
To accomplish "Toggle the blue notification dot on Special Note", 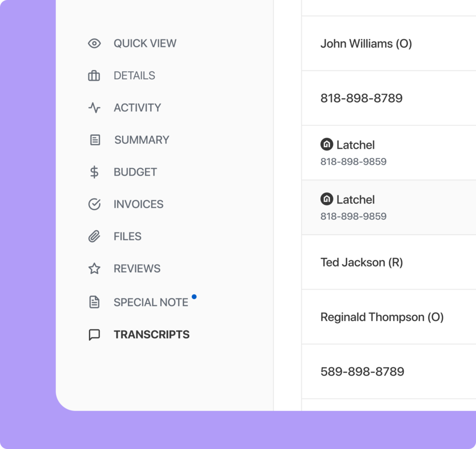I will click(194, 296).
